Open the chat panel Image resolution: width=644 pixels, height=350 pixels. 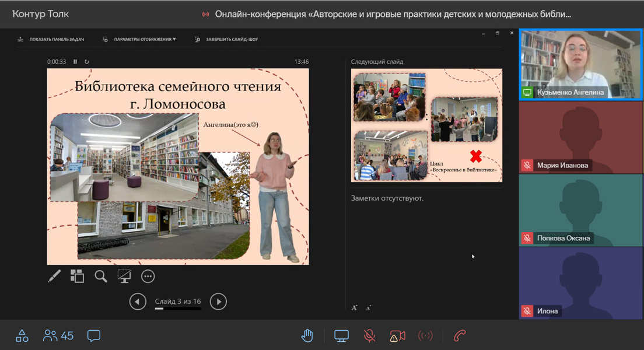click(x=94, y=335)
